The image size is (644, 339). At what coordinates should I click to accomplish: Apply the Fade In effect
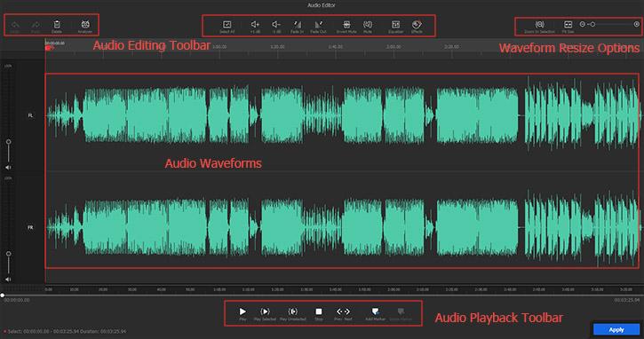tap(297, 25)
